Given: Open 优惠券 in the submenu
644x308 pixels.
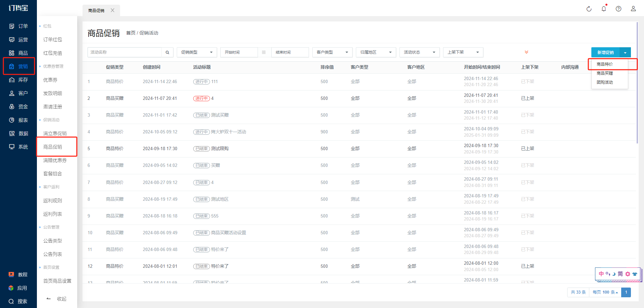Looking at the screenshot, I should pyautogui.click(x=50, y=80).
